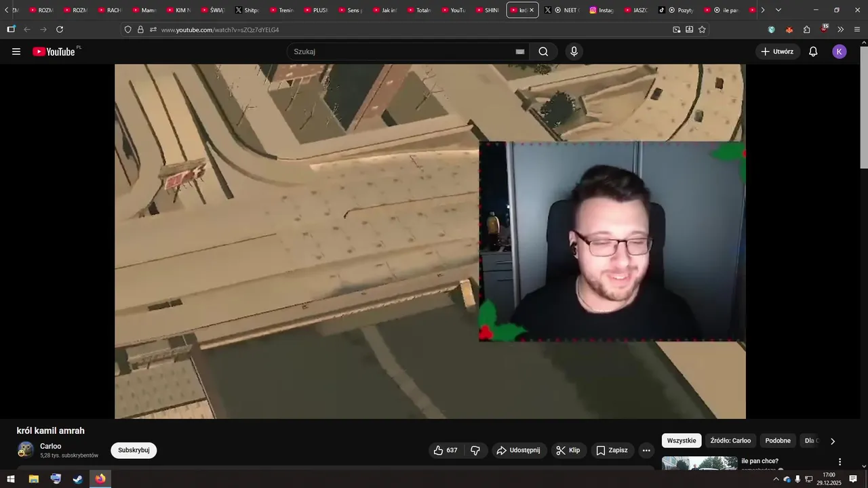Open Firefox extensions puzzle icon
This screenshot has width=868, height=488.
click(x=806, y=29)
